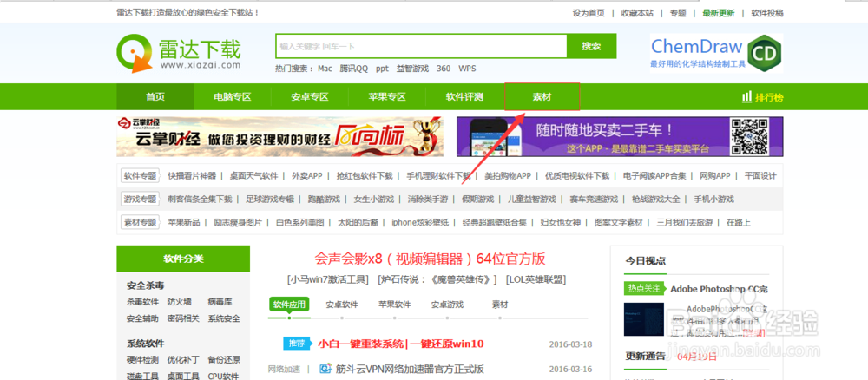Click the 软件分类 sidebar header

tap(183, 259)
